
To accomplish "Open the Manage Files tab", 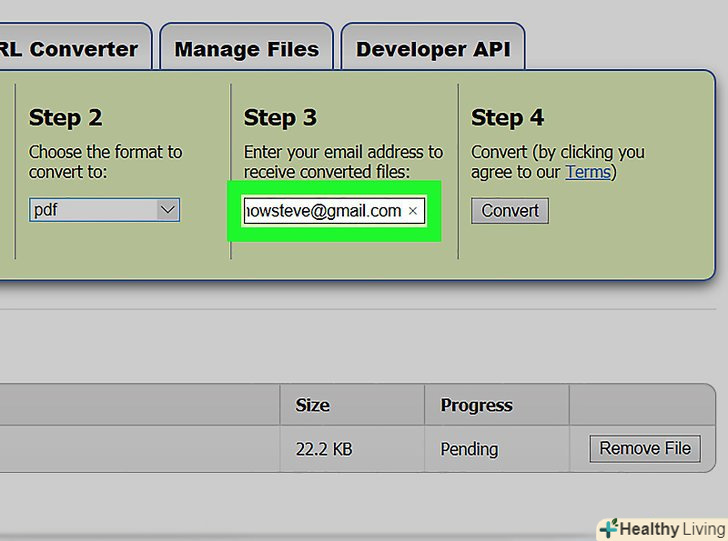I will [x=246, y=48].
